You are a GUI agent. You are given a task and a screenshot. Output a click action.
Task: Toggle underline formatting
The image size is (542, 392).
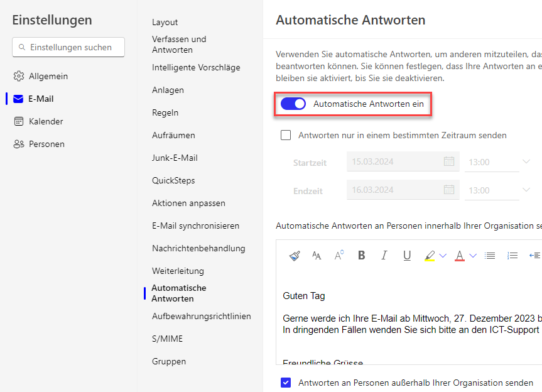click(x=407, y=256)
